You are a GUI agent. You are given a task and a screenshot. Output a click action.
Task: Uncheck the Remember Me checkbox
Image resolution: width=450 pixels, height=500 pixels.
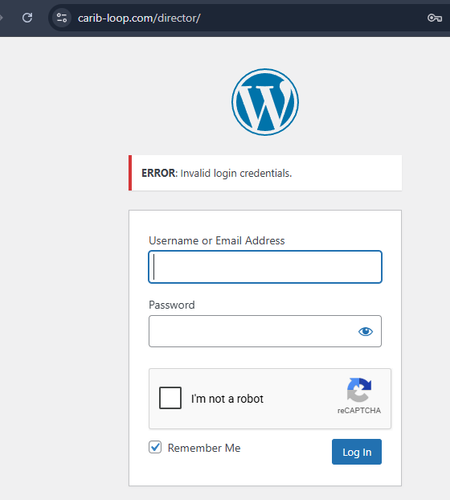155,447
